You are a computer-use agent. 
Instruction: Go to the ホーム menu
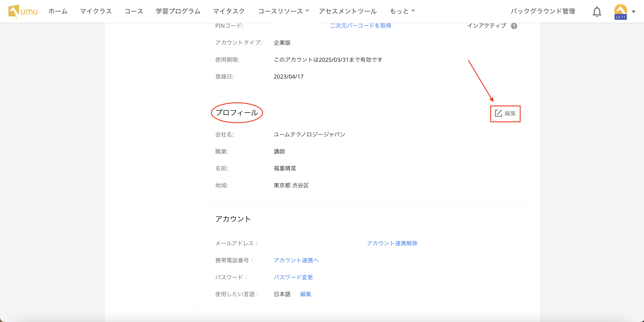pyautogui.click(x=58, y=11)
